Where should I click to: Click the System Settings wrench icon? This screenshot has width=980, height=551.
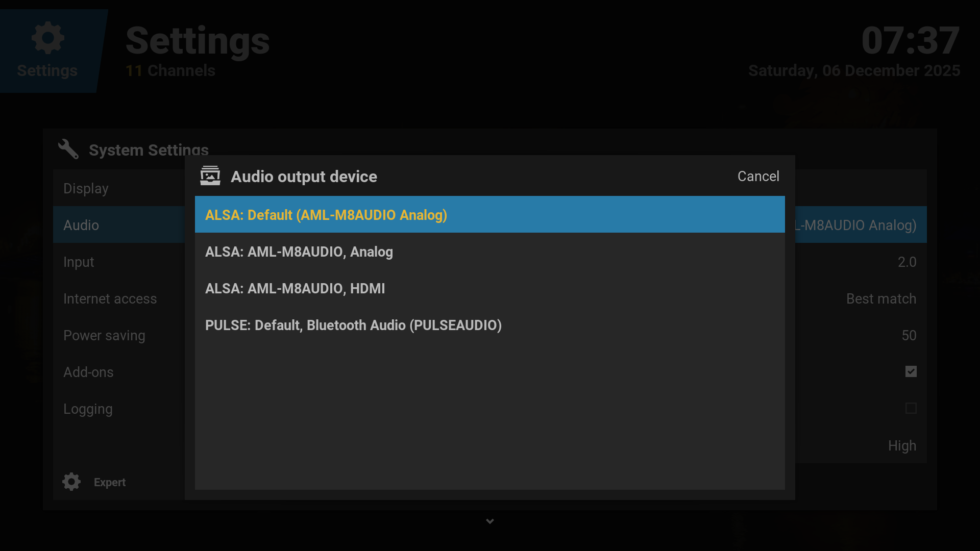pyautogui.click(x=68, y=149)
